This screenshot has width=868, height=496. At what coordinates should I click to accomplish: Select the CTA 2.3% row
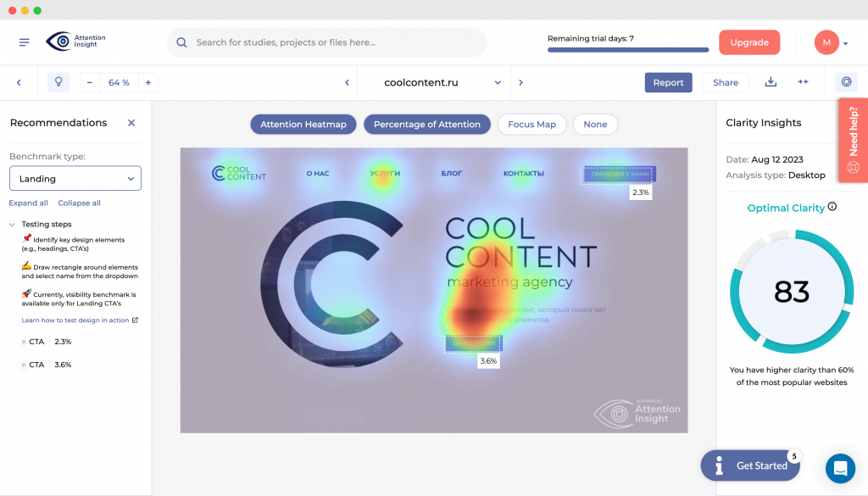coord(47,342)
